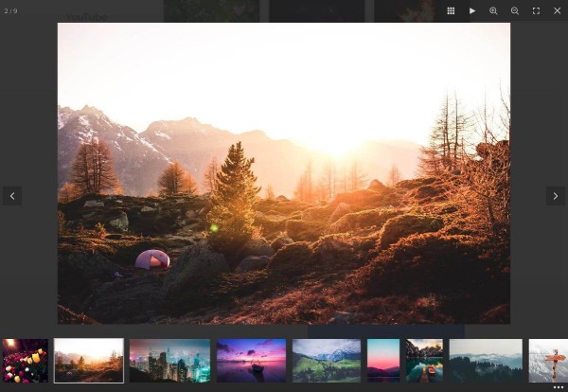Open the green valley mountains thumbnail
This screenshot has width=568, height=392.
(x=327, y=360)
